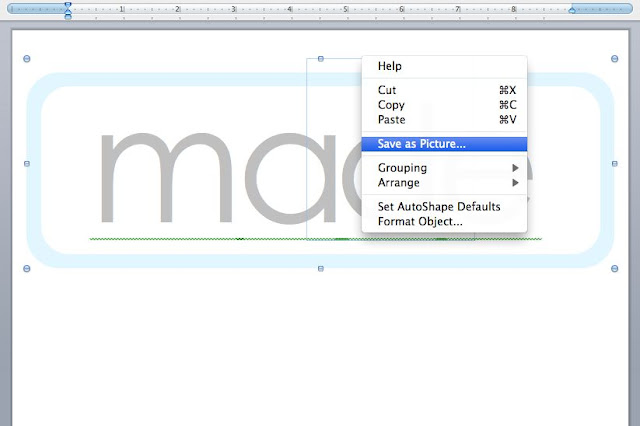Click the top-center selection handle of shape

coord(321,59)
